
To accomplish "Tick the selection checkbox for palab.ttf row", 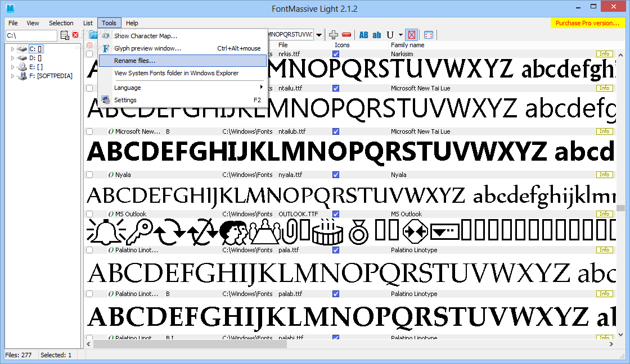I will pyautogui.click(x=89, y=294).
